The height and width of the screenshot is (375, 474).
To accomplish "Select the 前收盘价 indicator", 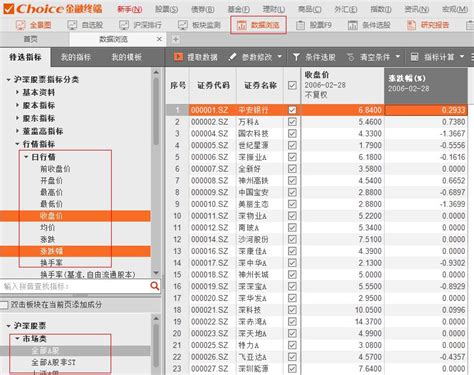I will 55,169.
